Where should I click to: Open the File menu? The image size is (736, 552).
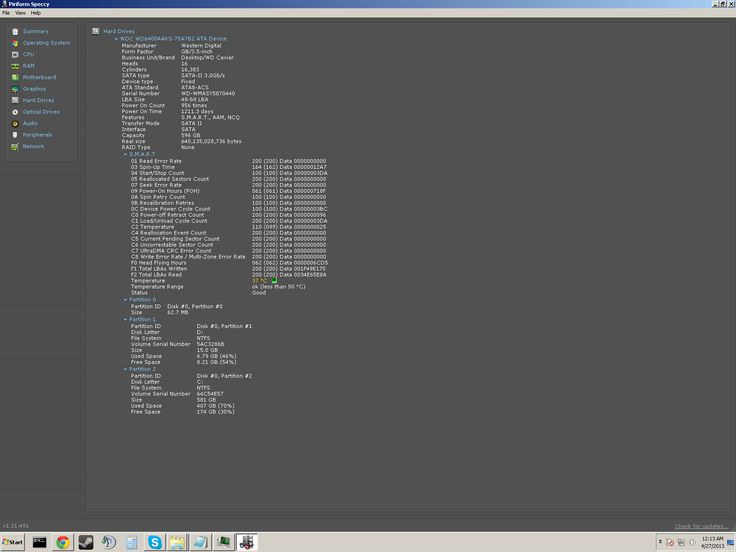pos(6,13)
